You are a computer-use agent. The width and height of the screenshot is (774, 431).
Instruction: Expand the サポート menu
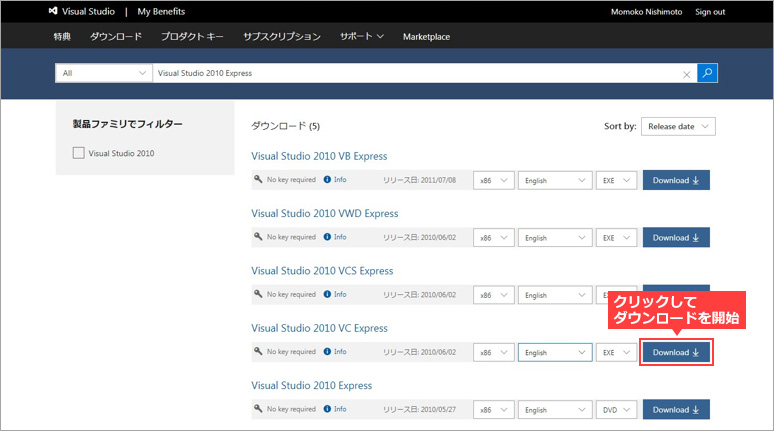pos(362,37)
